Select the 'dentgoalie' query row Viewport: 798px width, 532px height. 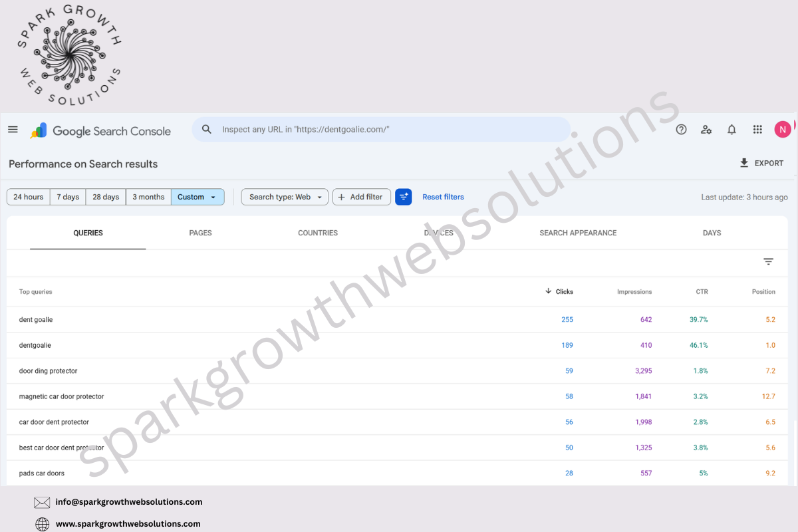[x=397, y=345]
